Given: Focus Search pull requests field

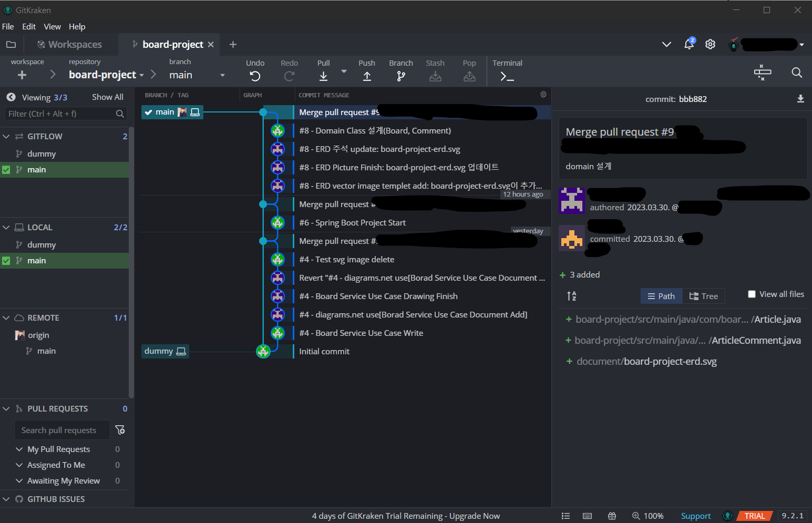Looking at the screenshot, I should click(x=62, y=430).
